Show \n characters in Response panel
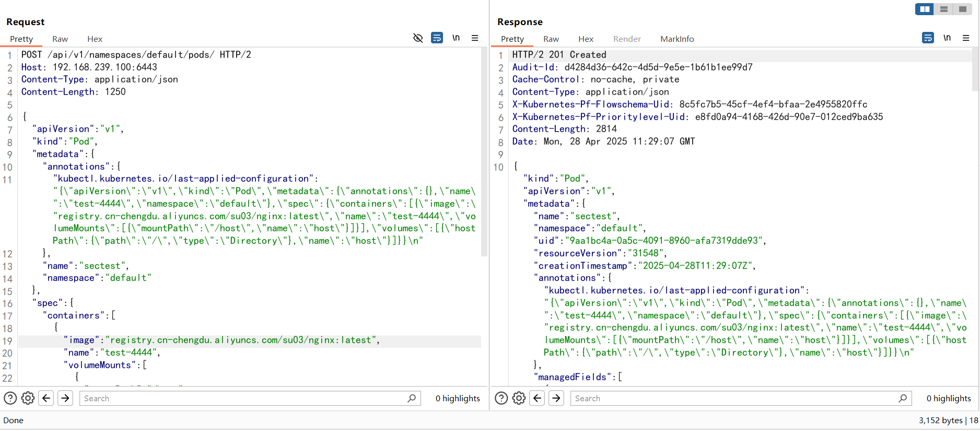 point(947,38)
